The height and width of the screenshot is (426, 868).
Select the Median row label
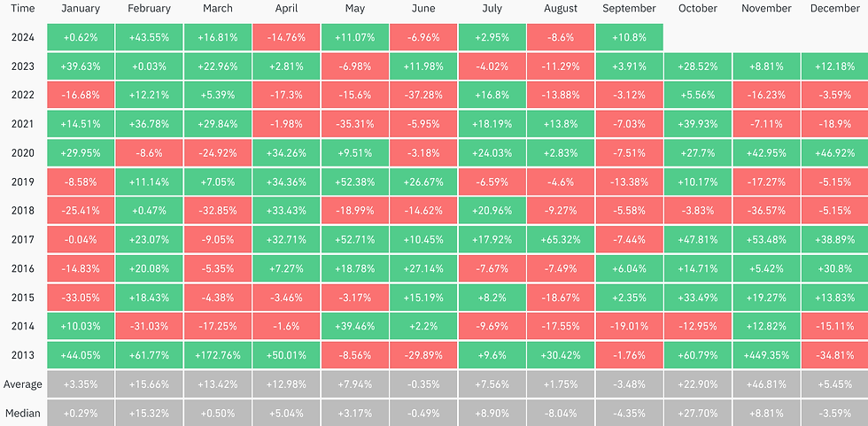(23, 413)
